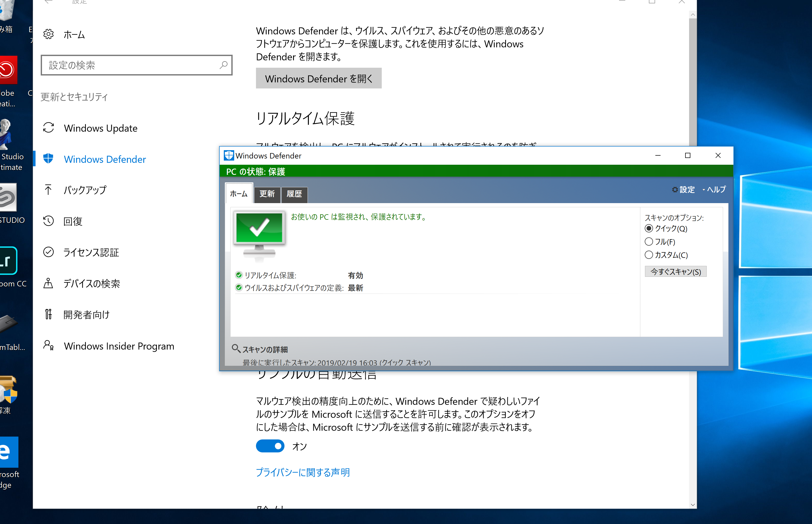Open the STUDIO desktop shortcut icon

(x=8, y=197)
